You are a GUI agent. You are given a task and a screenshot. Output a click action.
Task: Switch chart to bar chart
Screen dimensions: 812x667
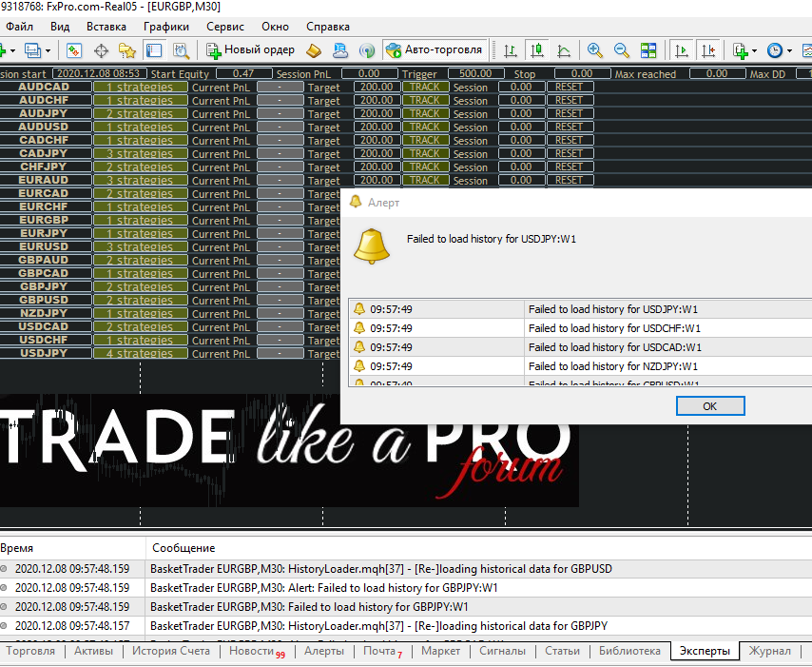[x=511, y=50]
